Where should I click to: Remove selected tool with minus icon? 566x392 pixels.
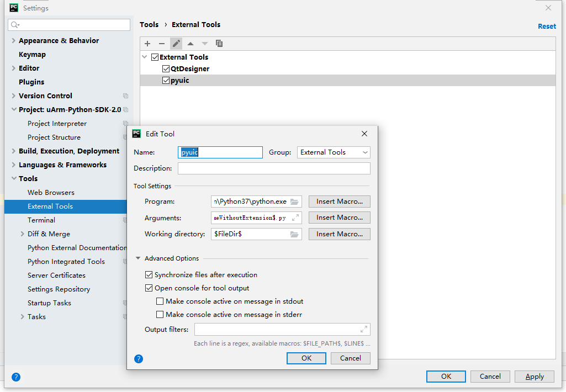point(162,44)
